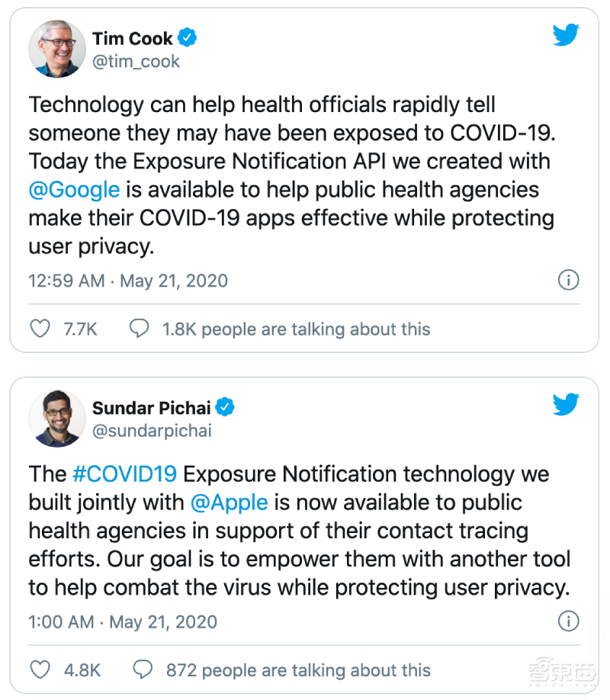Viewport: 610px width, 700px height.
Task: Click the reply bubble icon on Sundar Pichai's tweet
Action: tap(143, 670)
